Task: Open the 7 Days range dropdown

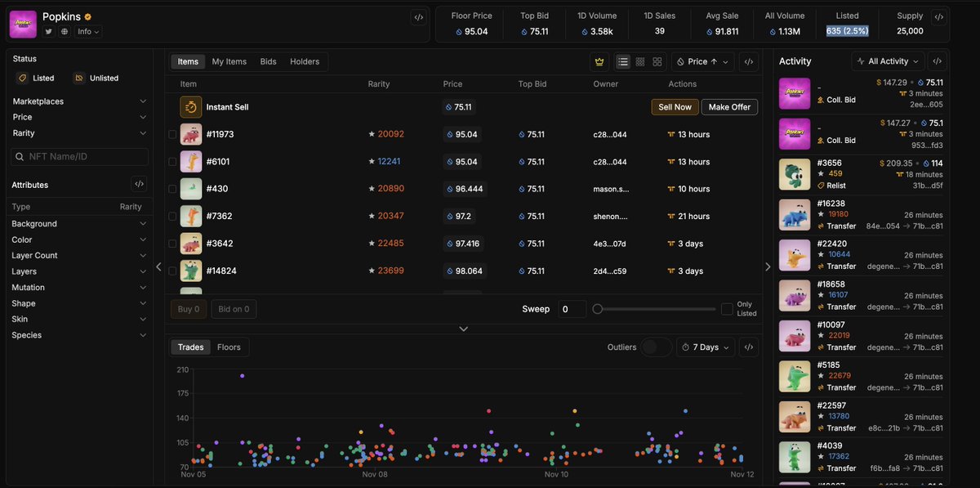Action: tap(706, 347)
